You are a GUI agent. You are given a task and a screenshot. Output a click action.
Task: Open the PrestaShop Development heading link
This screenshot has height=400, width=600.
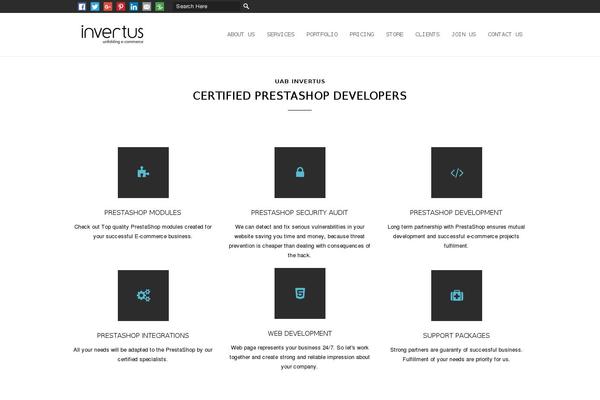[456, 212]
